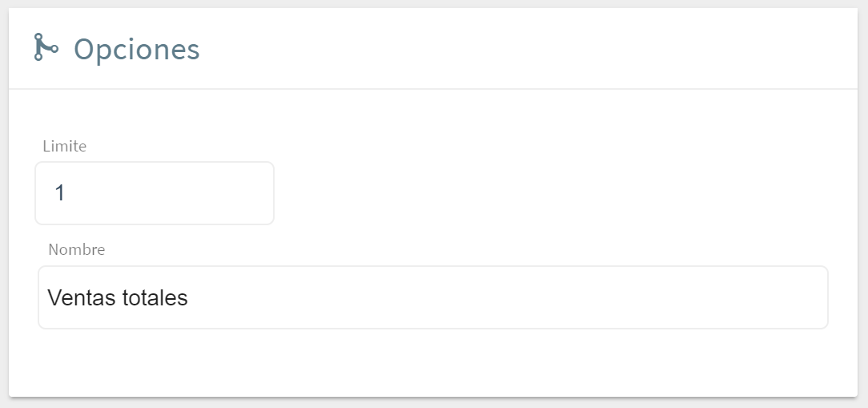Click the Nombre field label
Viewport: 868px width, 408px height.
[x=76, y=249]
